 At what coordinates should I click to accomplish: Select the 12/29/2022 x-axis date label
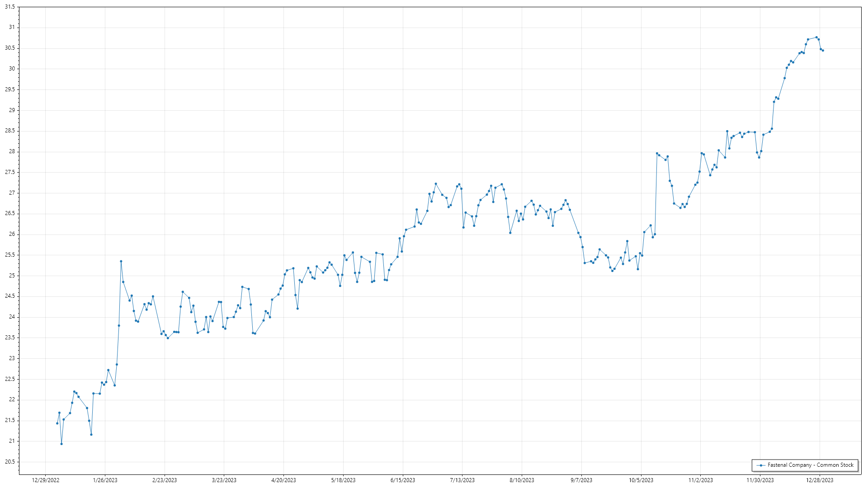46,480
